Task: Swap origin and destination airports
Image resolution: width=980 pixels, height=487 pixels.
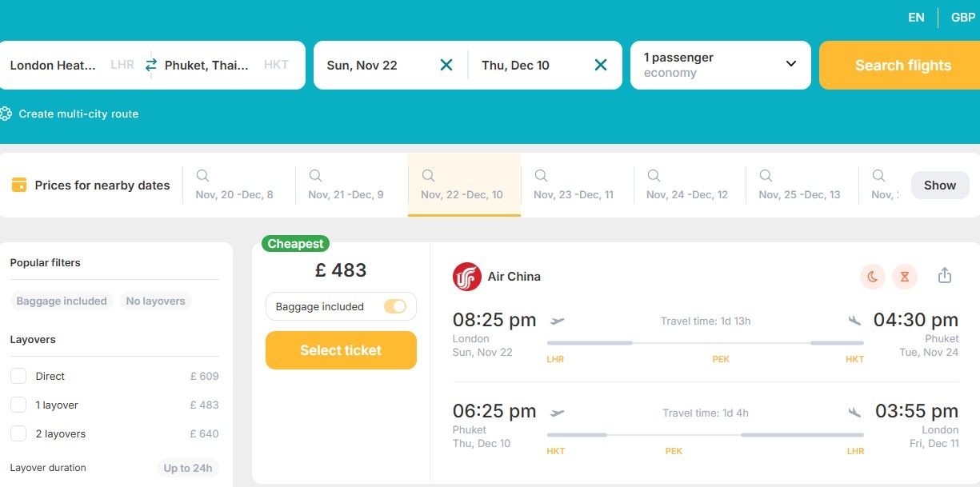Action: pos(151,65)
